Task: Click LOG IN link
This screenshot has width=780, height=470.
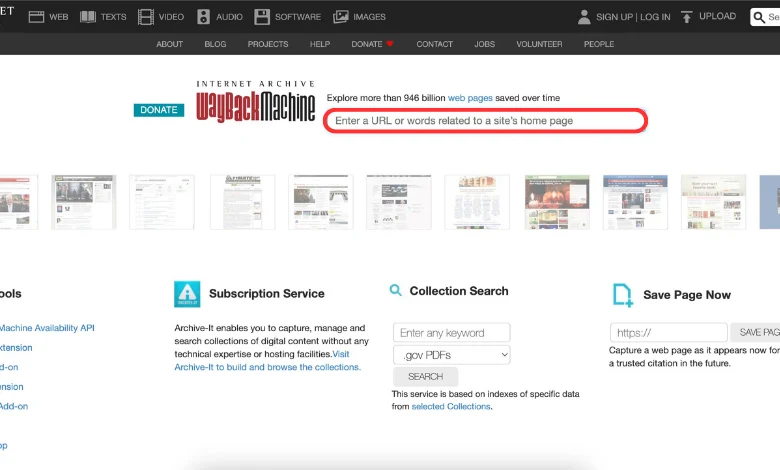Action: pyautogui.click(x=655, y=17)
